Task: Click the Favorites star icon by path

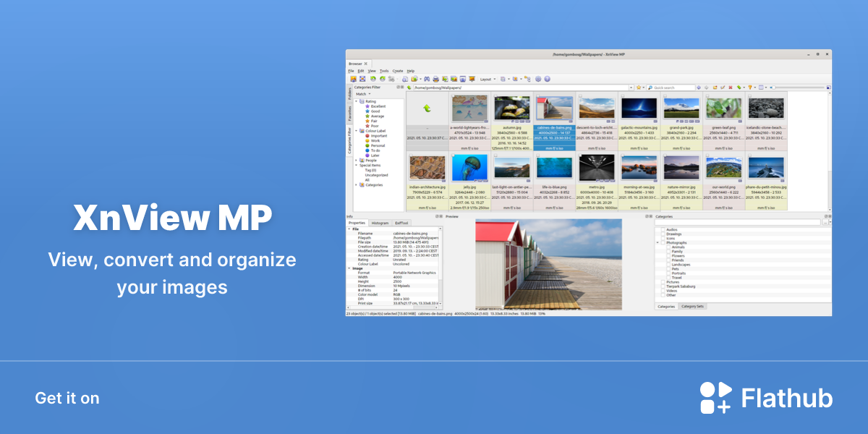Action: 639,88
